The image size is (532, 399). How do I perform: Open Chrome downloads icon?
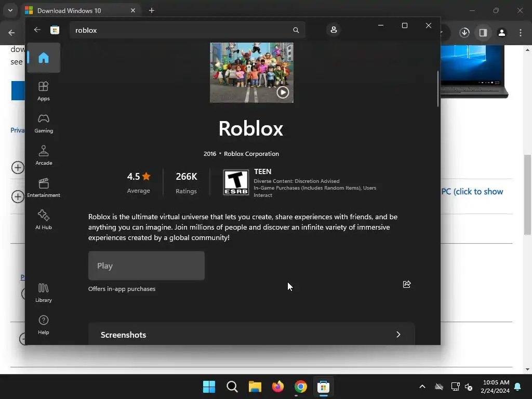pos(464,33)
